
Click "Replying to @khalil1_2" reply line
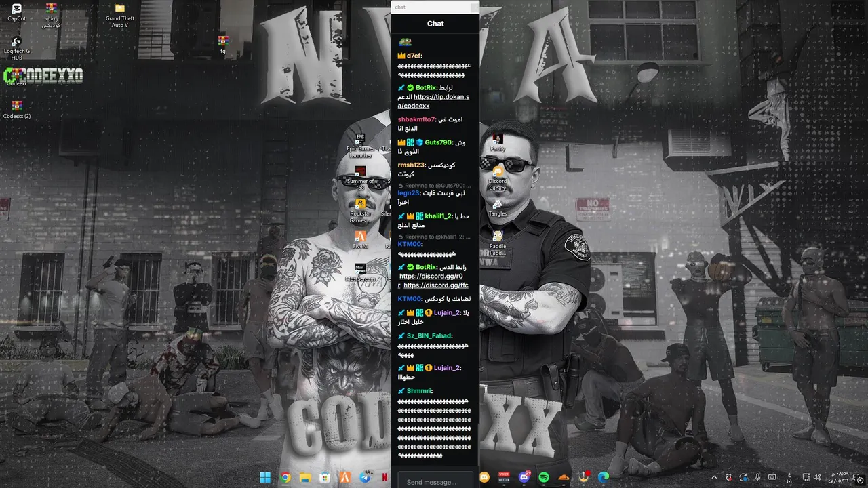434,237
